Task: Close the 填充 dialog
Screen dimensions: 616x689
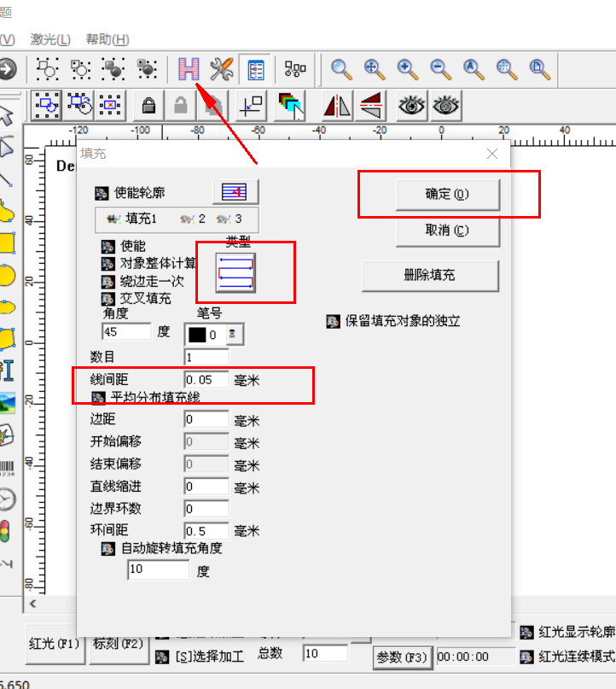Action: [492, 154]
